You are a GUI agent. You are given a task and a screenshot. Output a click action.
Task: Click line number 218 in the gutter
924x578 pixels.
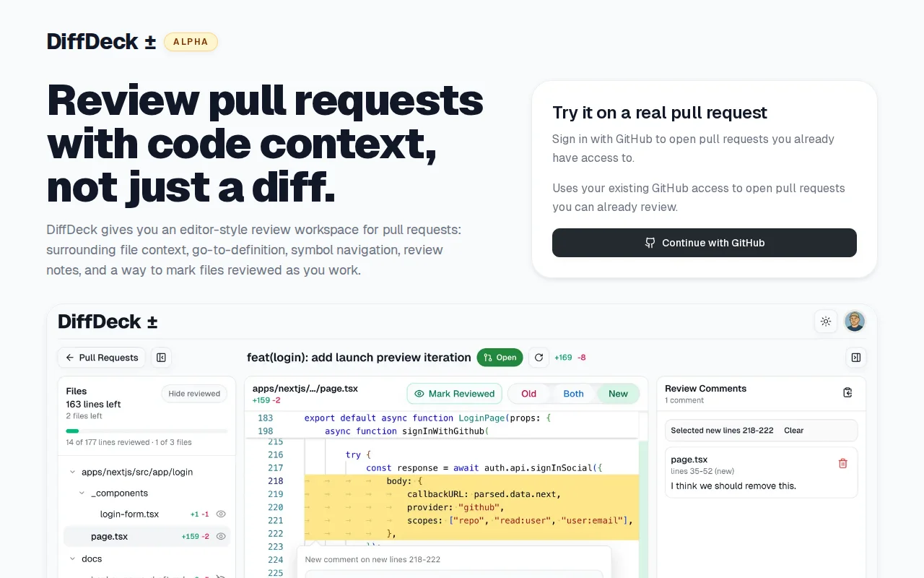[x=275, y=481]
